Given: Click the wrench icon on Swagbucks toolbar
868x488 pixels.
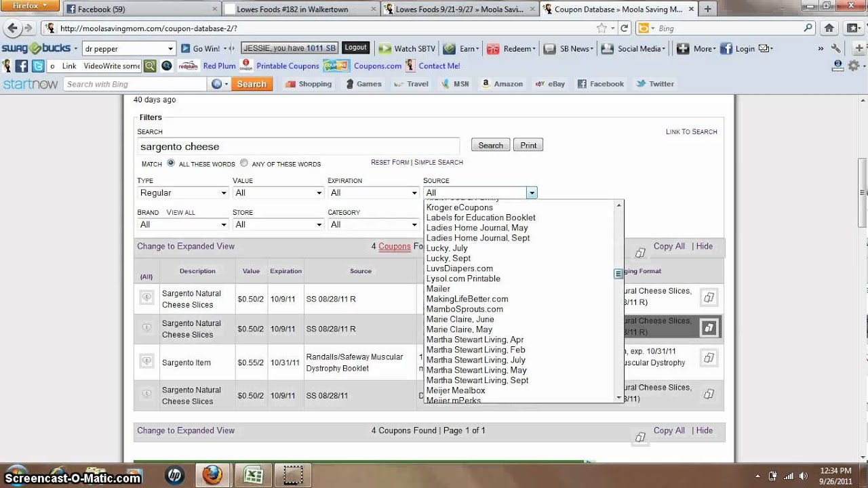Looking at the screenshot, I should [x=836, y=49].
